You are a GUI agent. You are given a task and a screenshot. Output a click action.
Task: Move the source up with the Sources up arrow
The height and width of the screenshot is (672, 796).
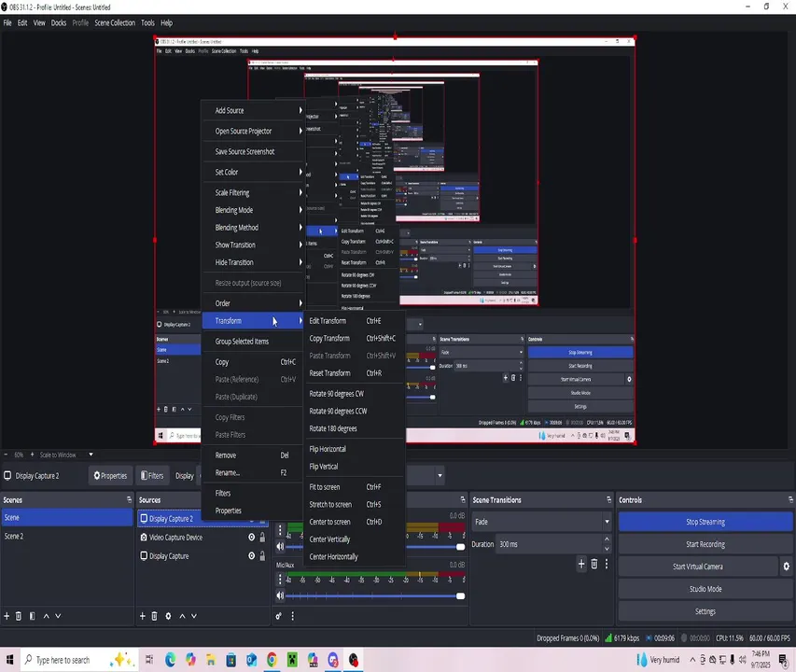coord(182,616)
